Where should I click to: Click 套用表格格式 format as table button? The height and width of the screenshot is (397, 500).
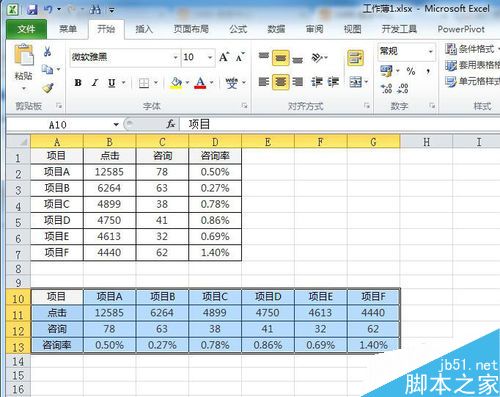tap(473, 65)
